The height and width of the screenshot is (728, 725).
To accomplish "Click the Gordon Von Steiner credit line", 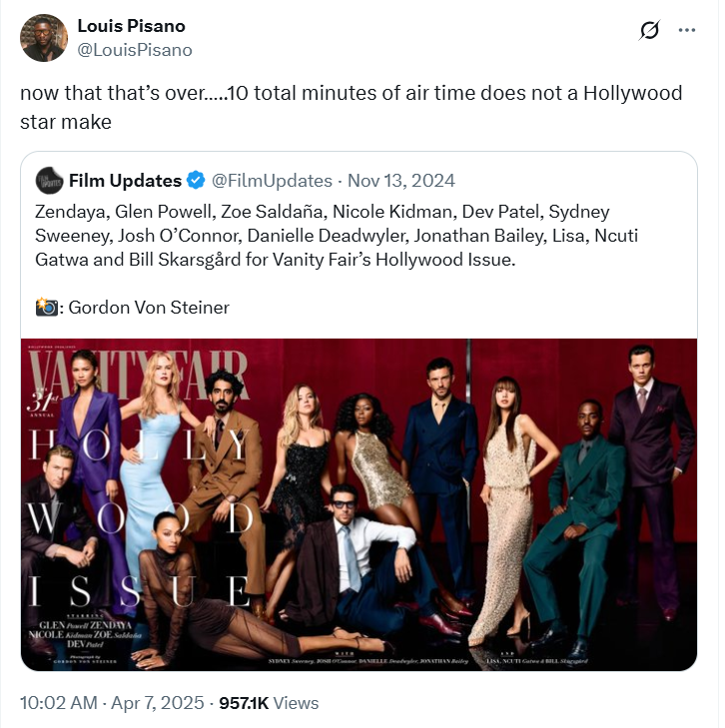I will [148, 308].
